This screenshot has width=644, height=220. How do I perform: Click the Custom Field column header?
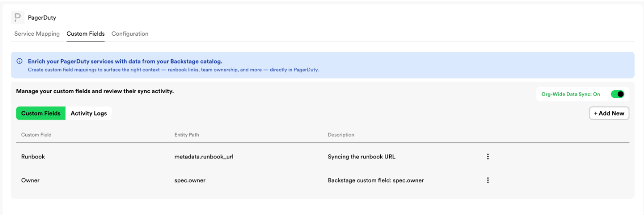(36, 135)
